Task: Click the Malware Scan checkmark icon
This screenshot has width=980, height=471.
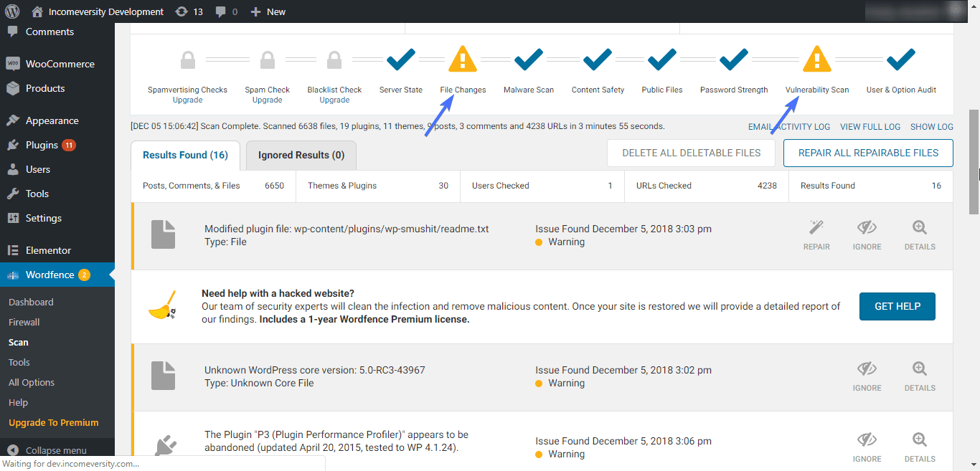Action: [x=529, y=59]
